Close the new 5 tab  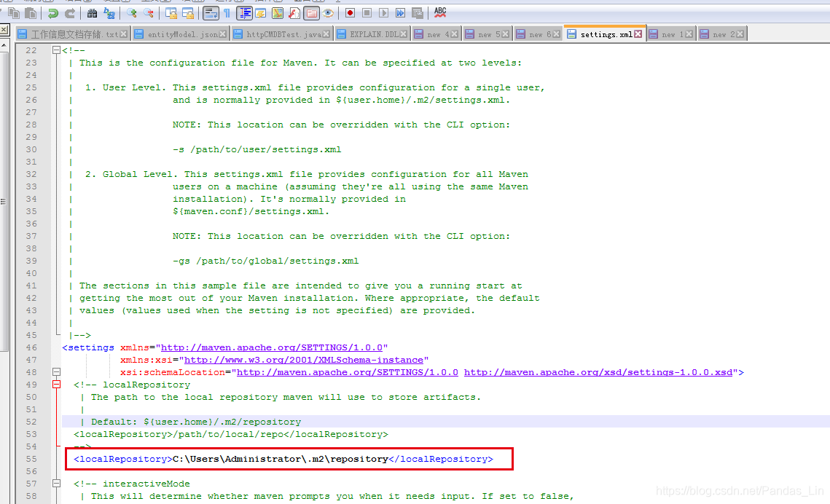[x=505, y=34]
